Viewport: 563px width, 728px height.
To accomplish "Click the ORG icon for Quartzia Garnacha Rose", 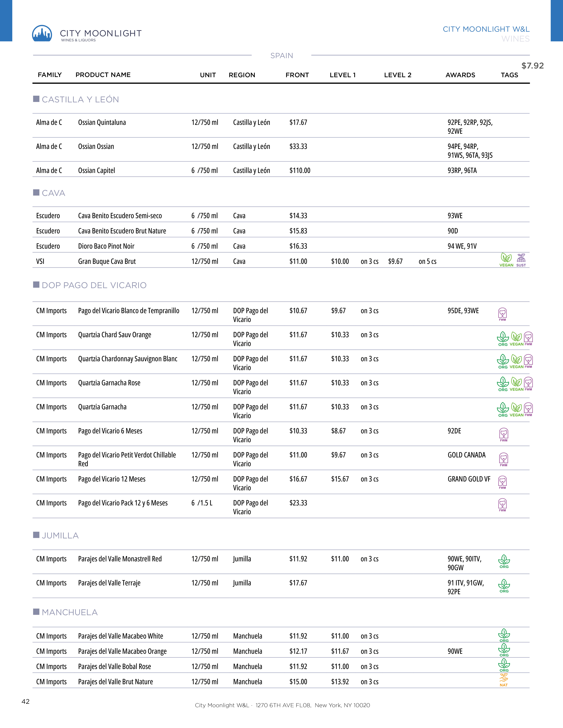I will tap(503, 384).
